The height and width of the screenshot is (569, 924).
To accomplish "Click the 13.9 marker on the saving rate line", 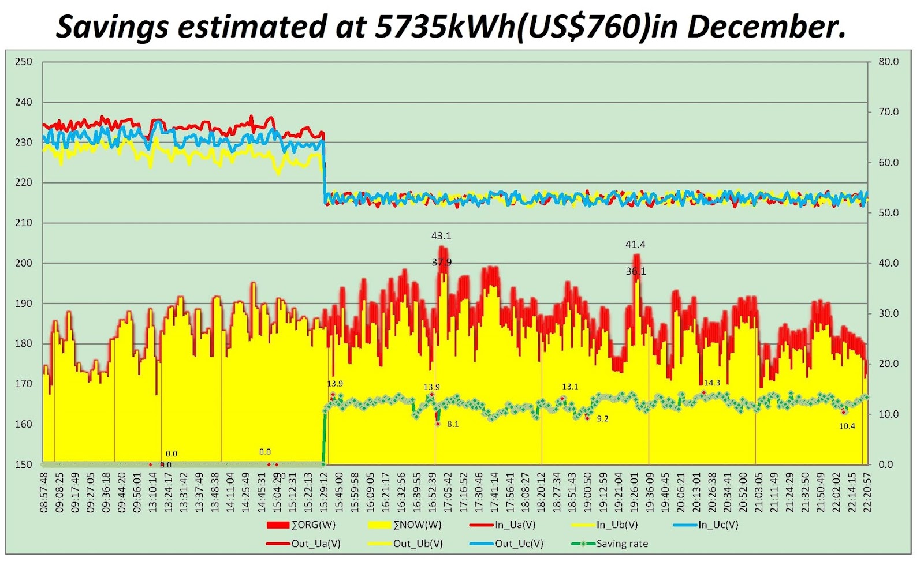I will (335, 382).
